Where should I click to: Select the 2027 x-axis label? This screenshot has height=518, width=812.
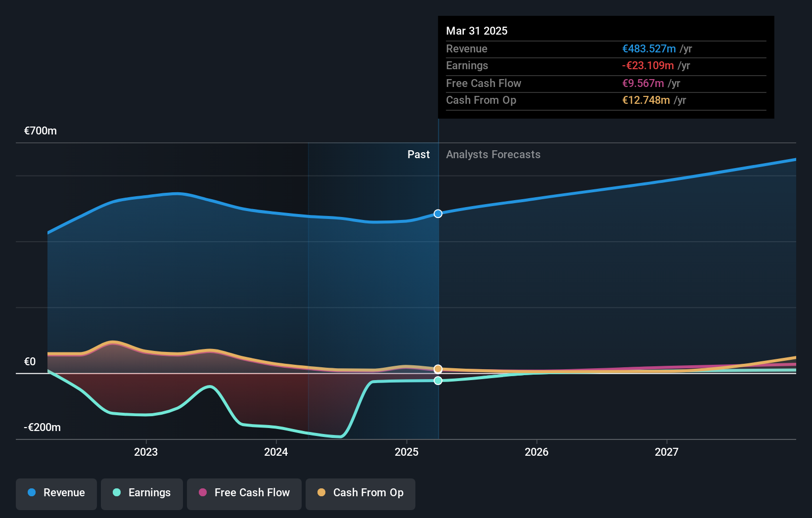(667, 452)
